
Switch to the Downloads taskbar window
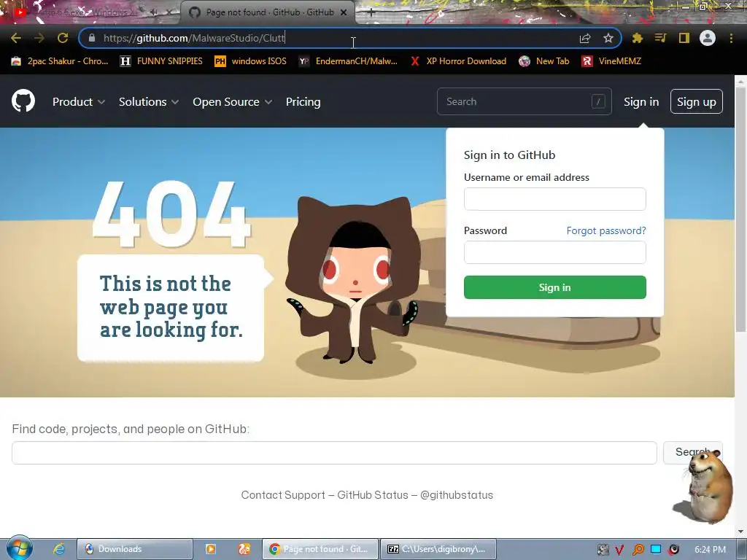pyautogui.click(x=135, y=549)
